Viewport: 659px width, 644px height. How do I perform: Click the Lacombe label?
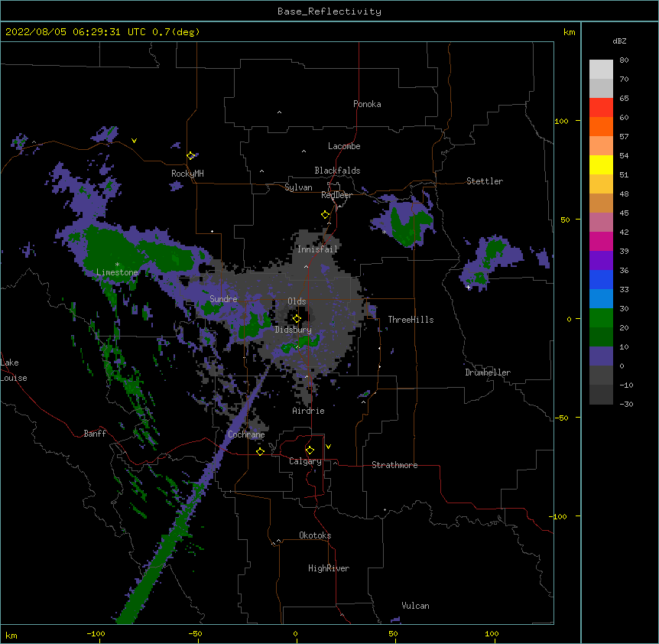pyautogui.click(x=344, y=146)
